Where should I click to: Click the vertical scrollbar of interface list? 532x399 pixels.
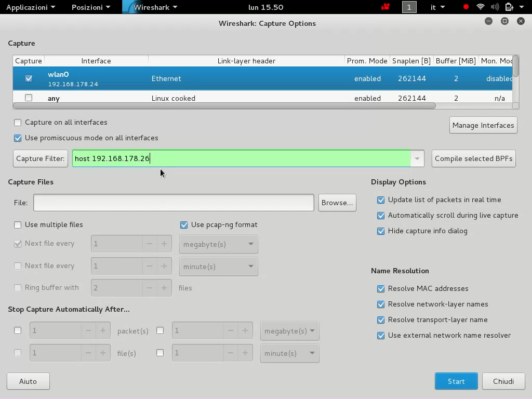516,66
